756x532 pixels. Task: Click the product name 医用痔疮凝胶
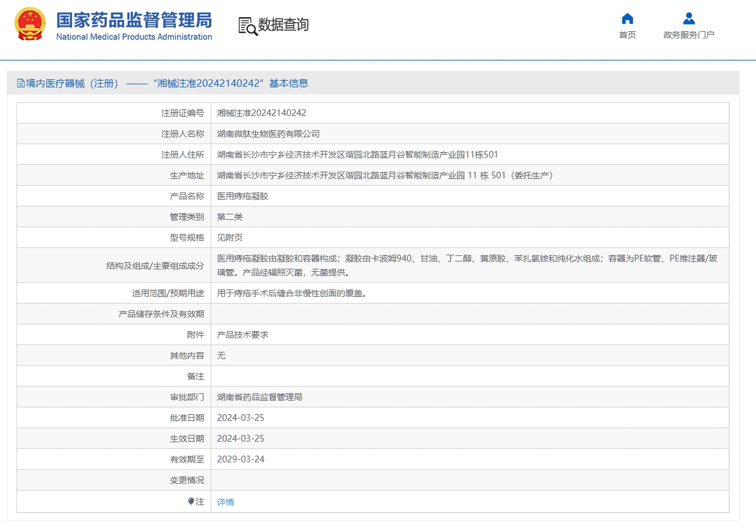(x=242, y=196)
